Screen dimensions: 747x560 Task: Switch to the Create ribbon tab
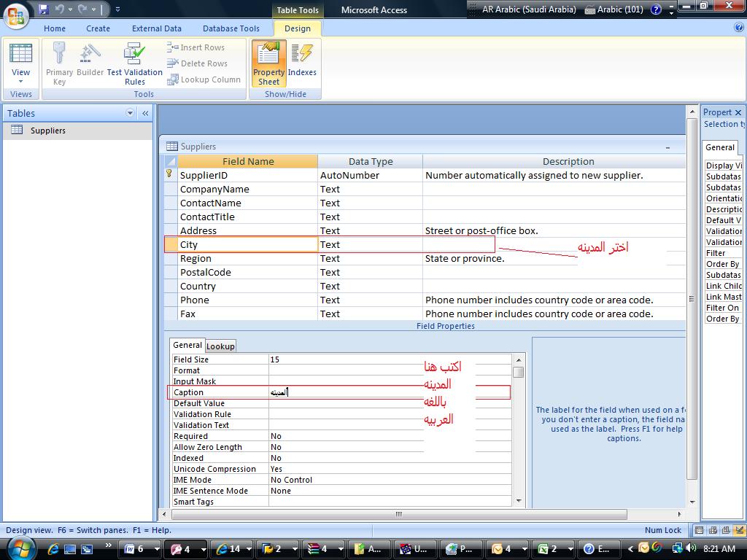click(x=98, y=28)
